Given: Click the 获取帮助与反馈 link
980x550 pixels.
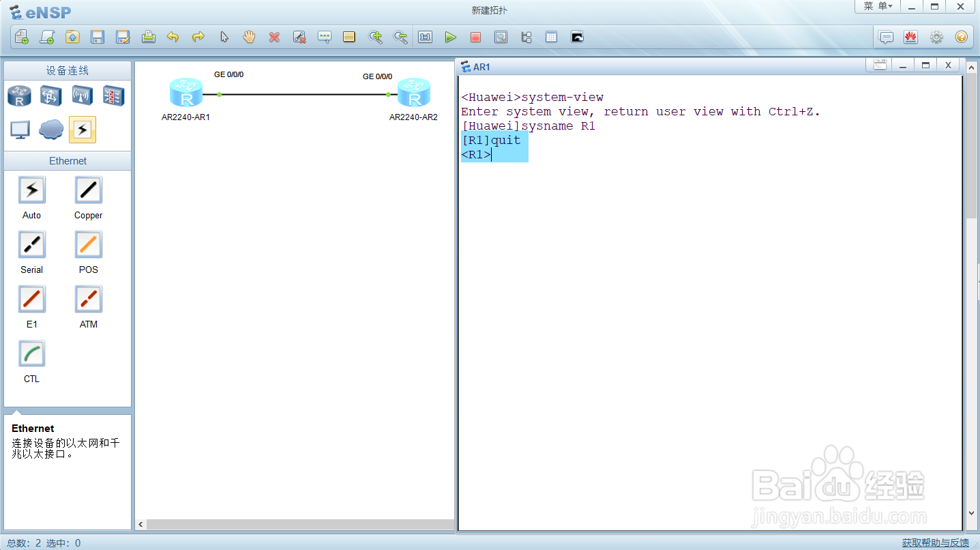Looking at the screenshot, I should click(x=935, y=543).
